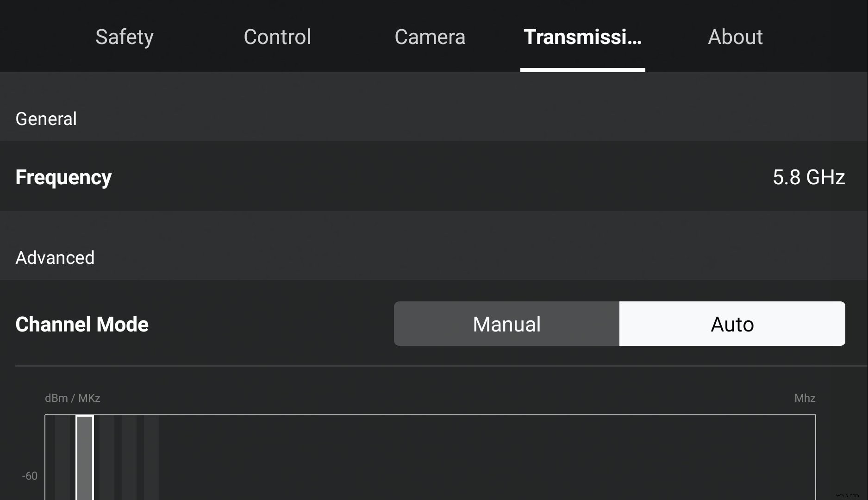Viewport: 868px width, 500px height.
Task: Select the Auto channel button
Action: 731,324
